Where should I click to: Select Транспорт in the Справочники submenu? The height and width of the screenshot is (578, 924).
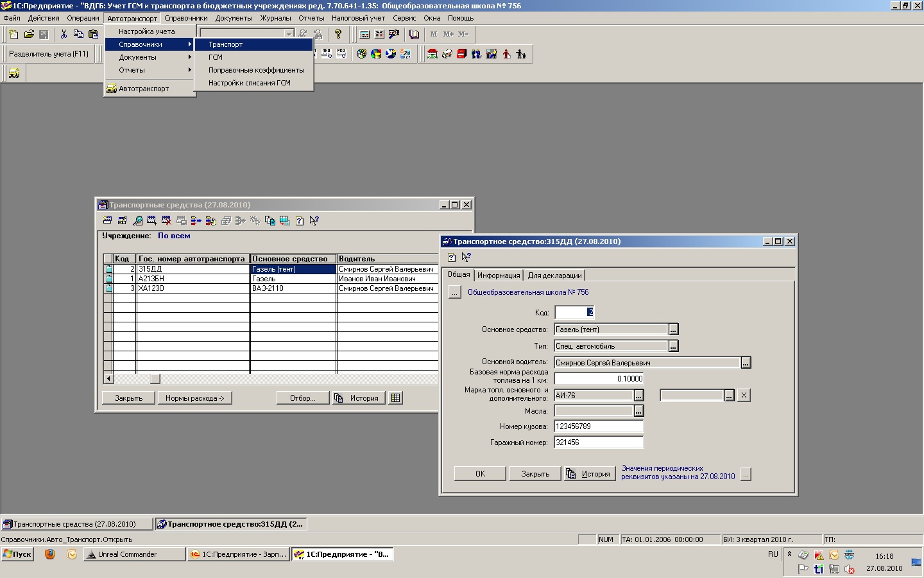tap(253, 44)
